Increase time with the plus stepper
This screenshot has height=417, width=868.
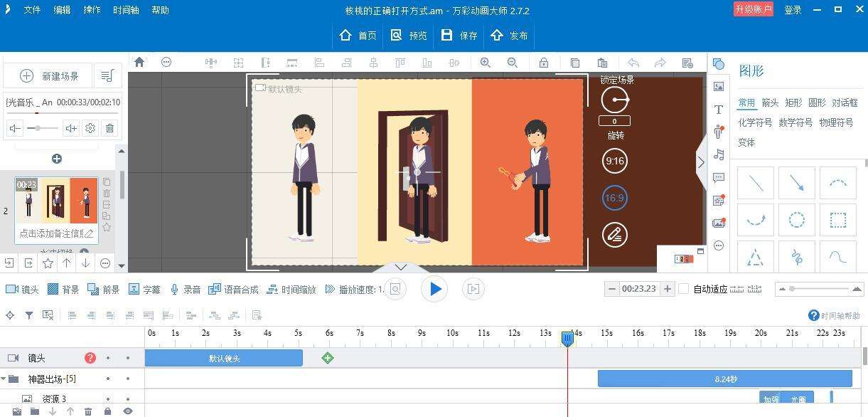[x=667, y=289]
